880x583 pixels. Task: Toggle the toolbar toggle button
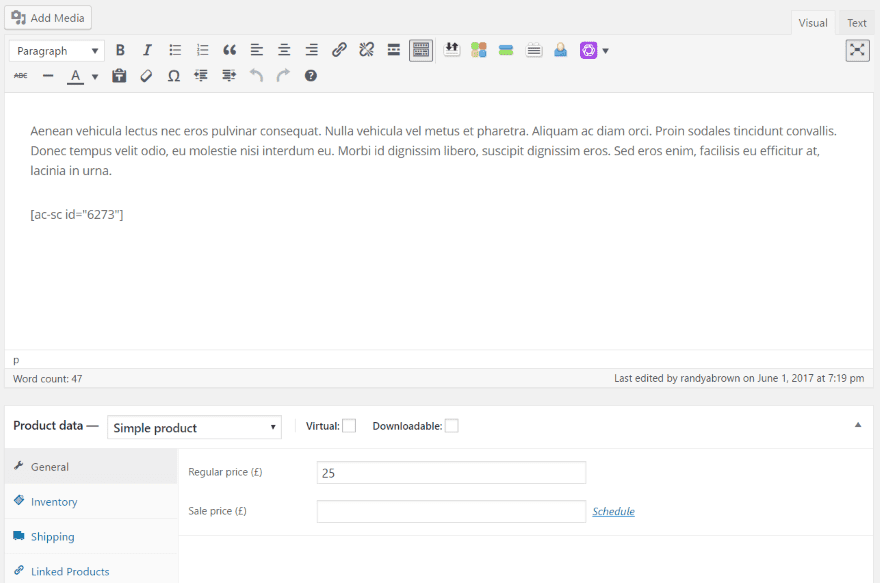coord(421,50)
